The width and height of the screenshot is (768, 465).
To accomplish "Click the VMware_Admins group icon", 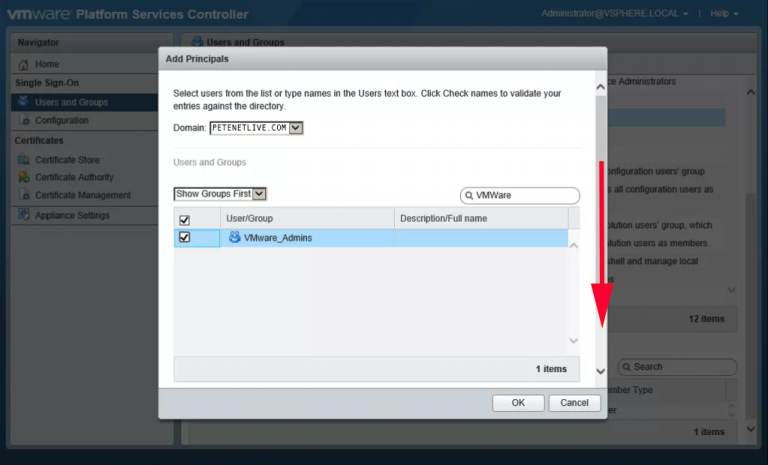I will pyautogui.click(x=235, y=237).
